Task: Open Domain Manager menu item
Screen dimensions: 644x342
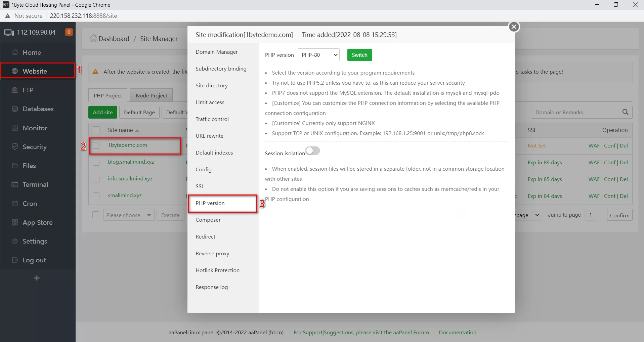Action: (x=217, y=52)
